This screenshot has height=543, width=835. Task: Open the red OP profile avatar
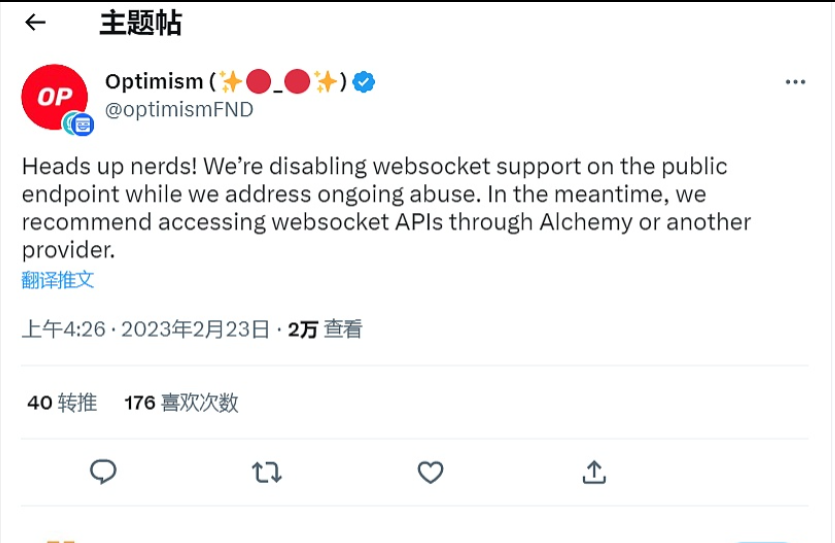(x=54, y=97)
